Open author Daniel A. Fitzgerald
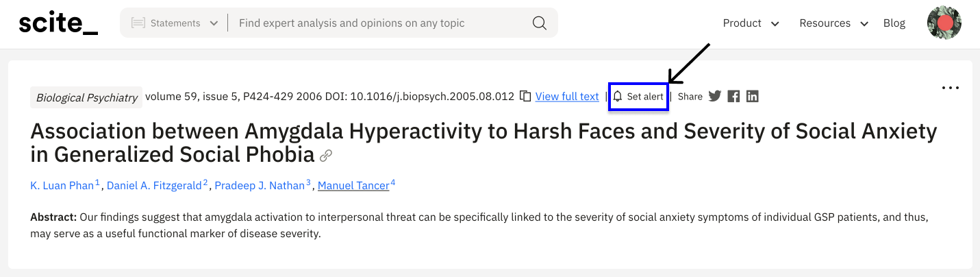 [154, 186]
